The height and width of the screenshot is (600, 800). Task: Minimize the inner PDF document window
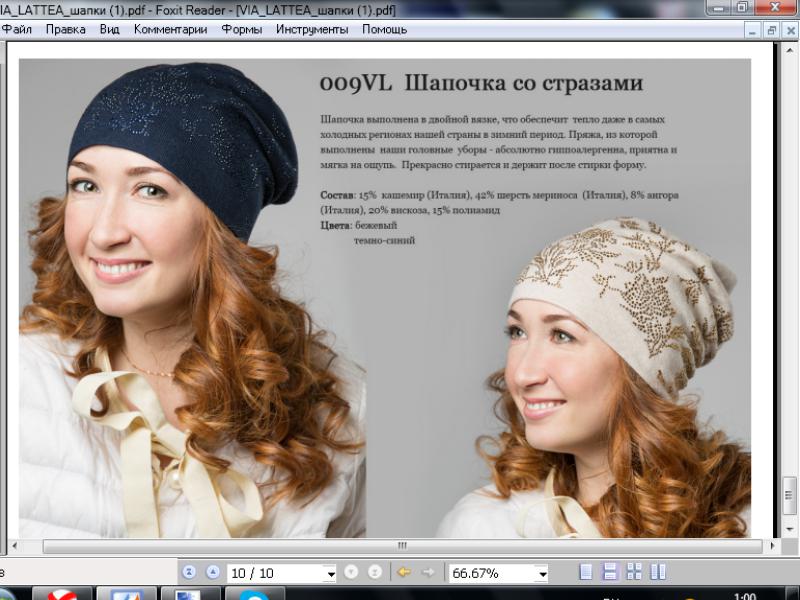pyautogui.click(x=753, y=30)
